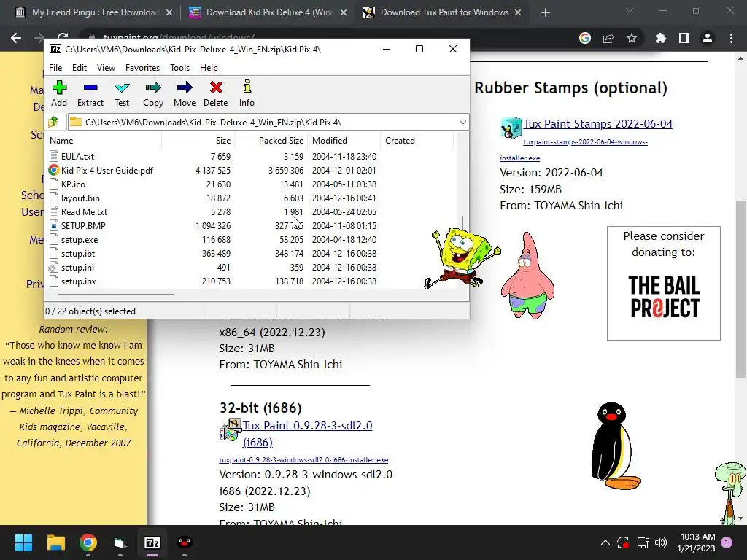Select Kid Pix 4 User Guide.pdf
The width and height of the screenshot is (747, 560).
107,170
